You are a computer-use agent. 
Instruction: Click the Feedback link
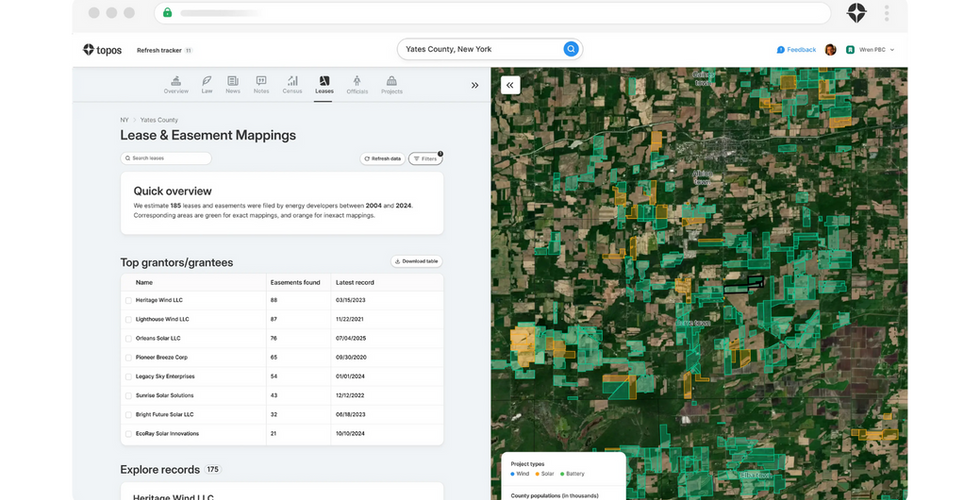796,49
